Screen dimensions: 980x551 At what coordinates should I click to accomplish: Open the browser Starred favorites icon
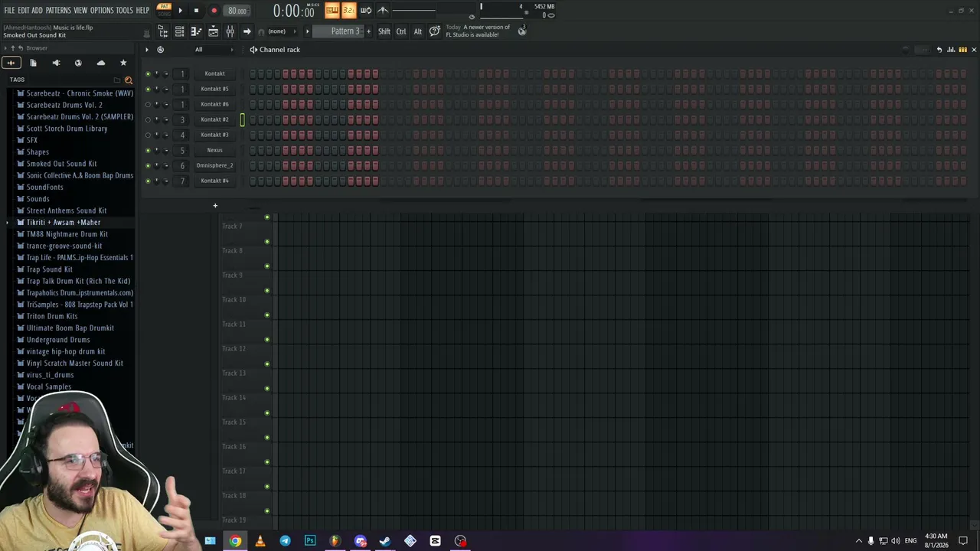pos(123,63)
